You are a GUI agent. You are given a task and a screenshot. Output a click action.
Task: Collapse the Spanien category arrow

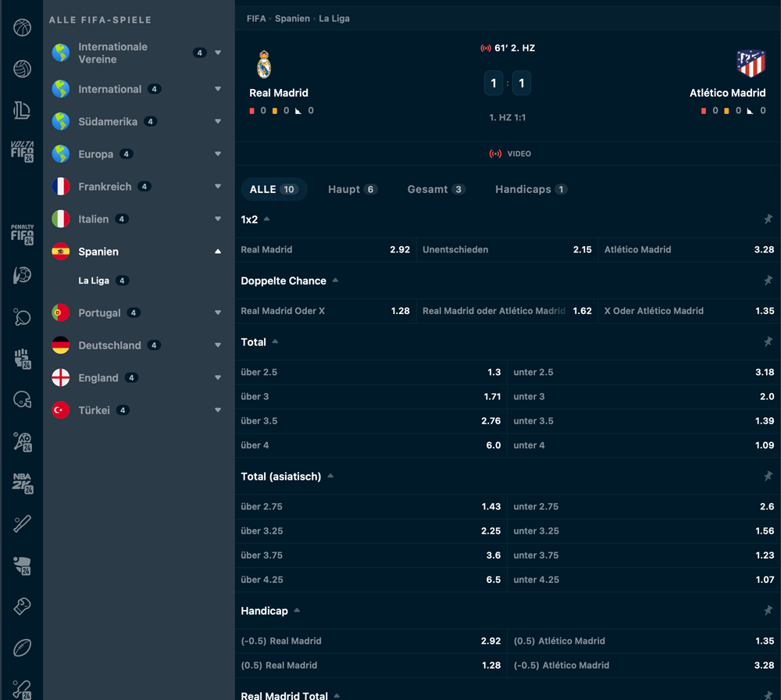(x=218, y=252)
